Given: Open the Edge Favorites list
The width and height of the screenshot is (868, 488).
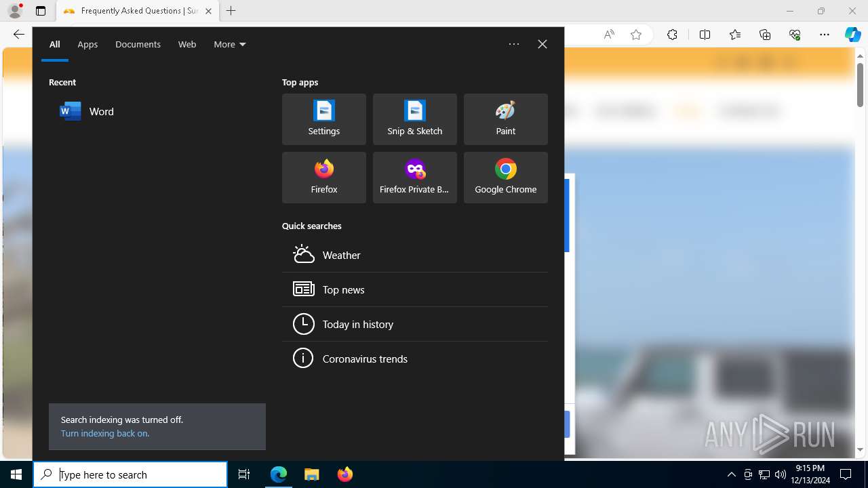Looking at the screenshot, I should [735, 35].
